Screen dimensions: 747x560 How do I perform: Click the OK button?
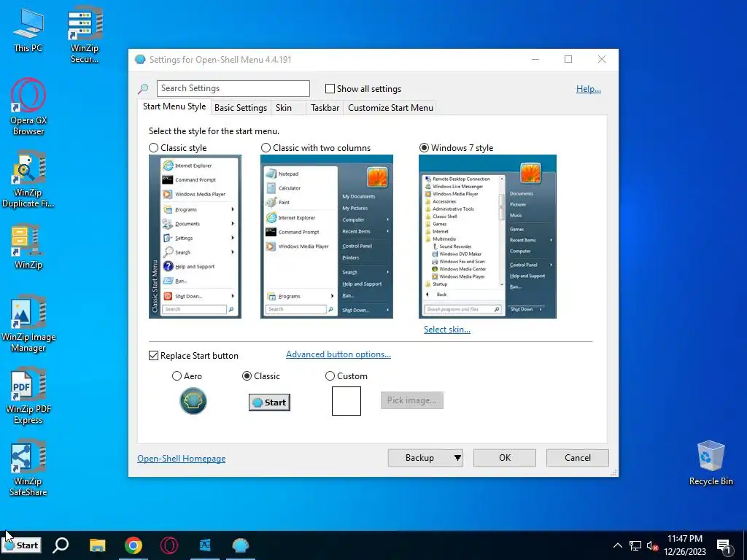pyautogui.click(x=505, y=458)
